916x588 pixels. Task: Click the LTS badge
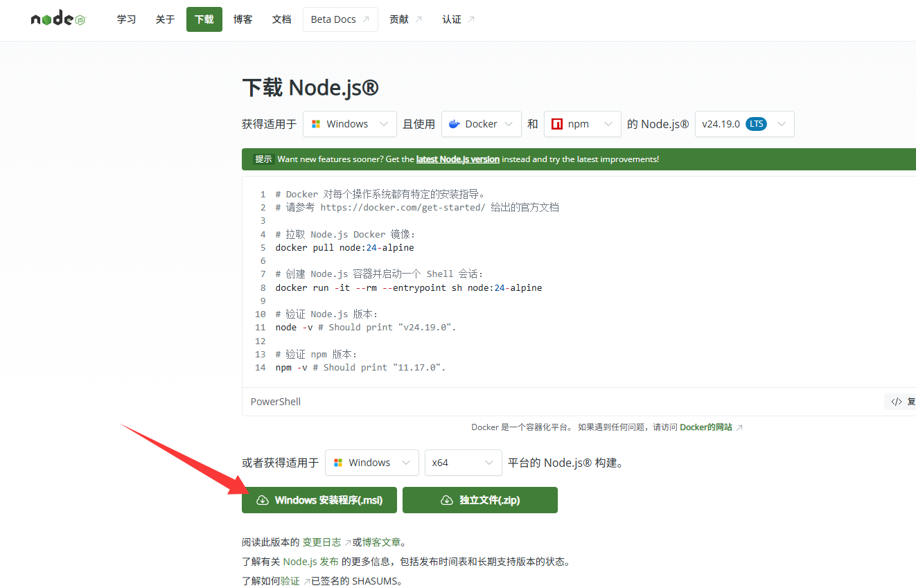click(757, 124)
